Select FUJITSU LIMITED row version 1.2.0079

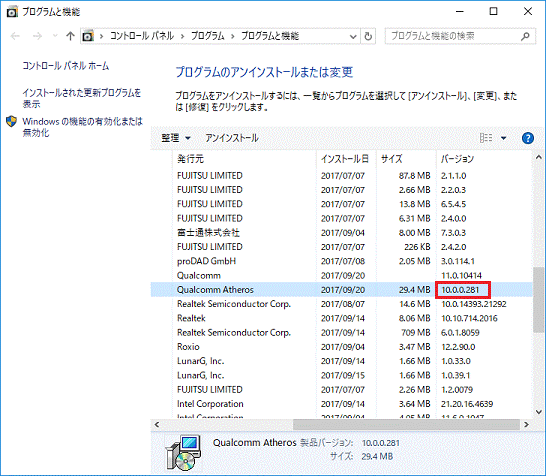[341, 390]
